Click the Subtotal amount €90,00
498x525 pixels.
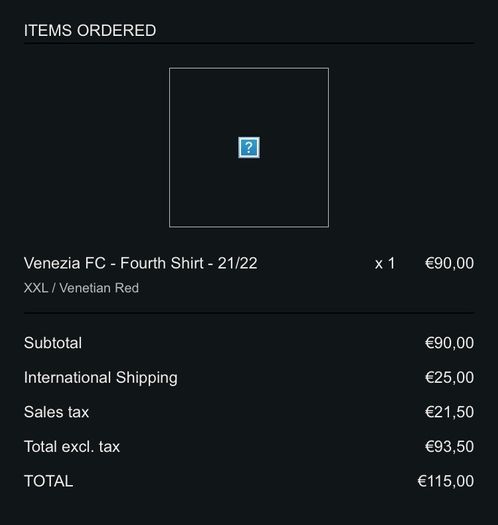click(x=449, y=343)
